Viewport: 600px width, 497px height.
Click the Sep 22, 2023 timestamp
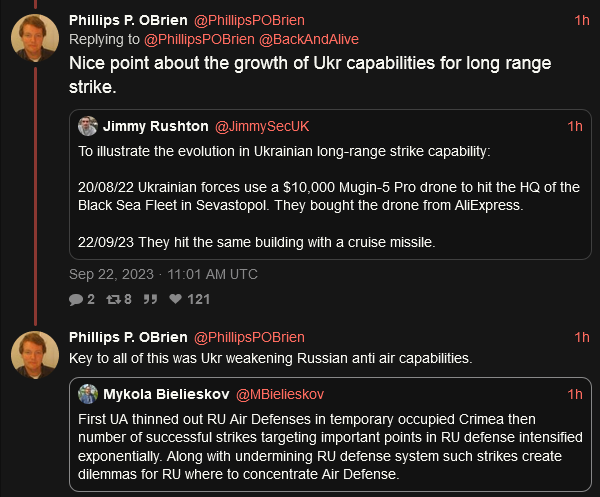click(x=163, y=274)
